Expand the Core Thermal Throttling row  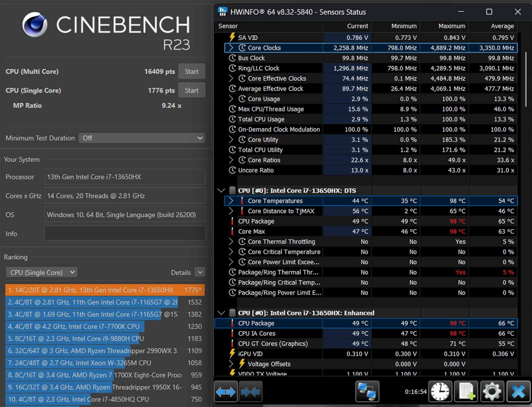click(x=231, y=241)
